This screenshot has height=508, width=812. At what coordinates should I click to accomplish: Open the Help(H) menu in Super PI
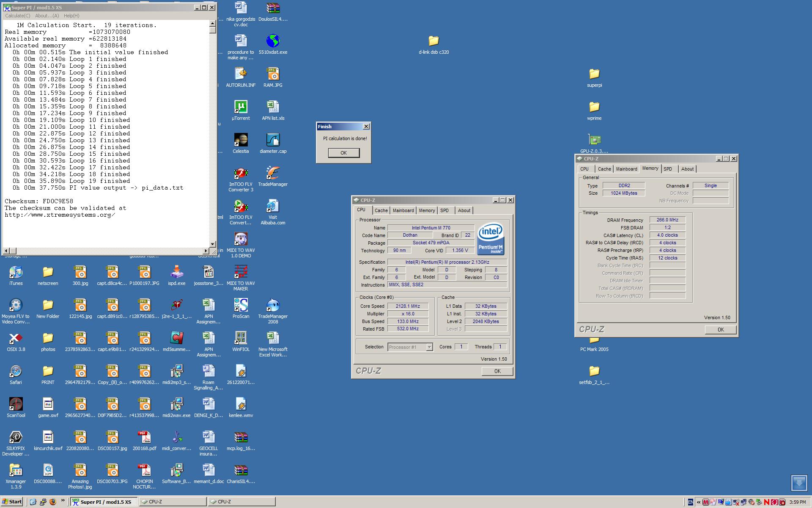coord(71,16)
